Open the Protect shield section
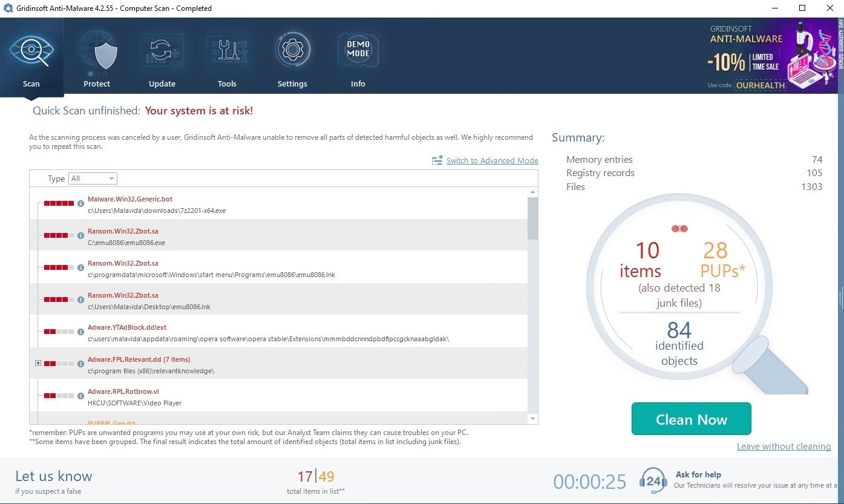Image resolution: width=844 pixels, height=504 pixels. coord(97,58)
